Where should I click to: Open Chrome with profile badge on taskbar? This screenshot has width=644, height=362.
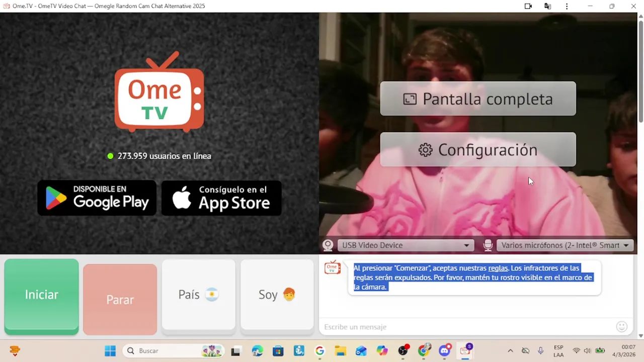pos(425,350)
